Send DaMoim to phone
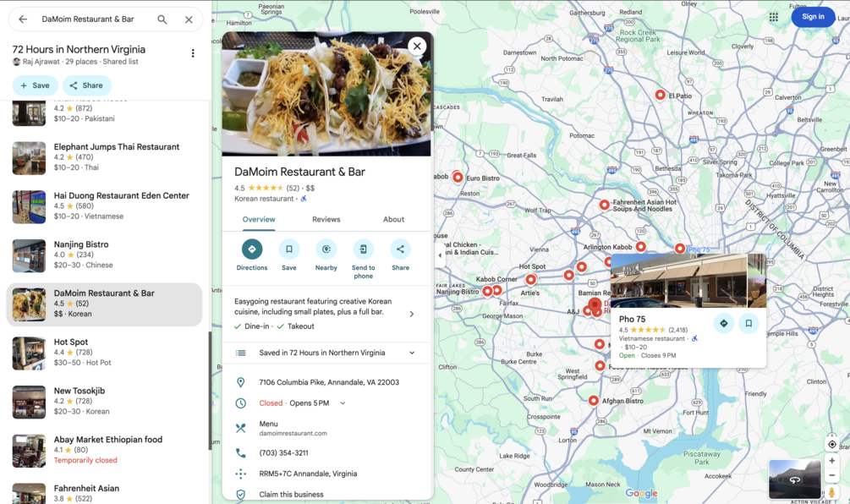 (363, 249)
